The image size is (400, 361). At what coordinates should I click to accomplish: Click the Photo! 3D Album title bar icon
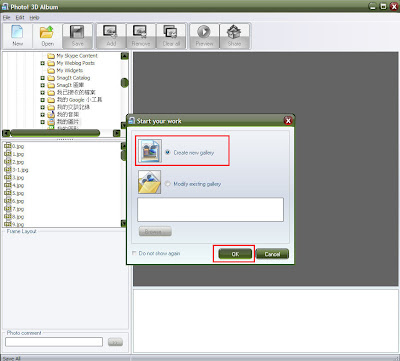[5, 7]
